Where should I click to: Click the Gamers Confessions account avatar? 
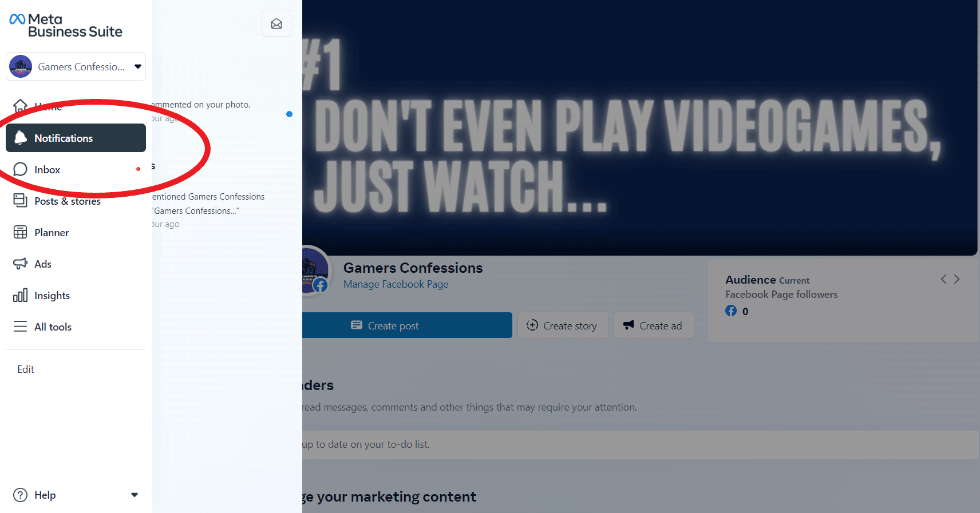(21, 66)
